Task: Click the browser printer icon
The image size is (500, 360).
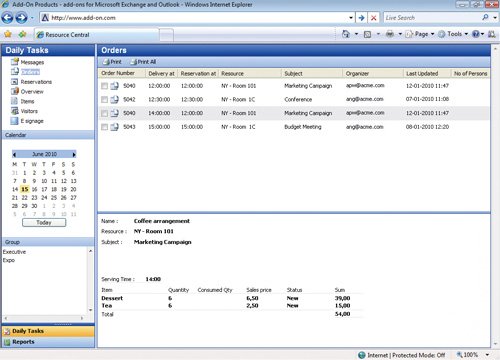Action: pos(390,34)
